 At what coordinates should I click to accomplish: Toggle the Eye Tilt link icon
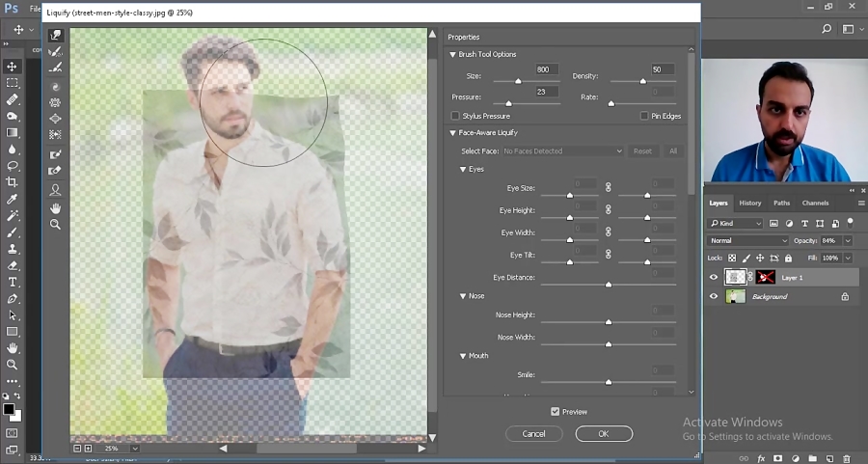[608, 254]
